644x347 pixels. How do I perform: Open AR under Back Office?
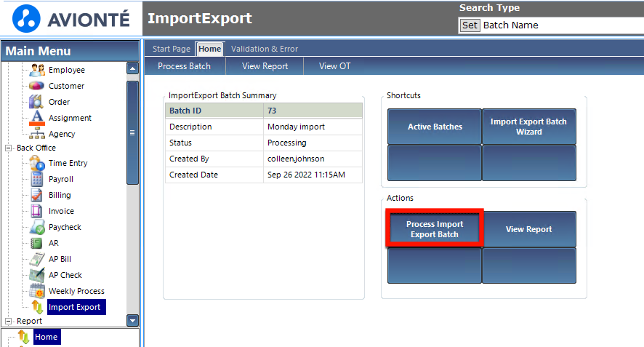(x=53, y=244)
